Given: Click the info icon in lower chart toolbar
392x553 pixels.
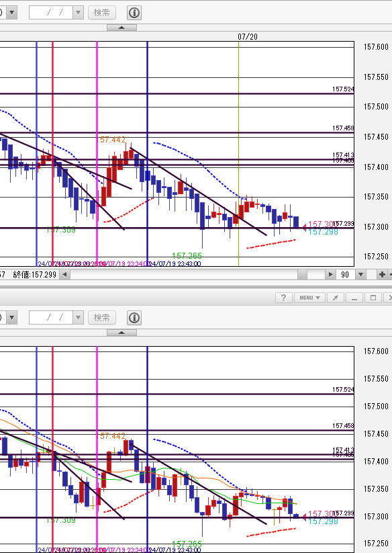Looking at the screenshot, I should pyautogui.click(x=134, y=318).
